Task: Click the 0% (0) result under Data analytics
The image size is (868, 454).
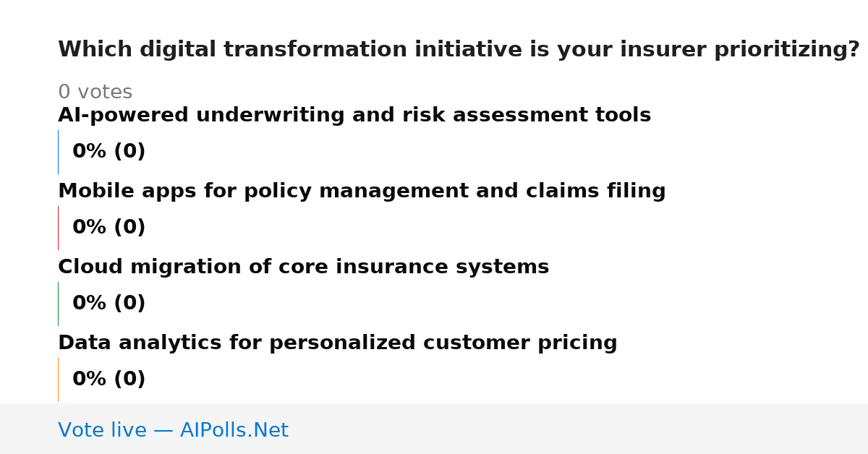Action: click(x=109, y=380)
